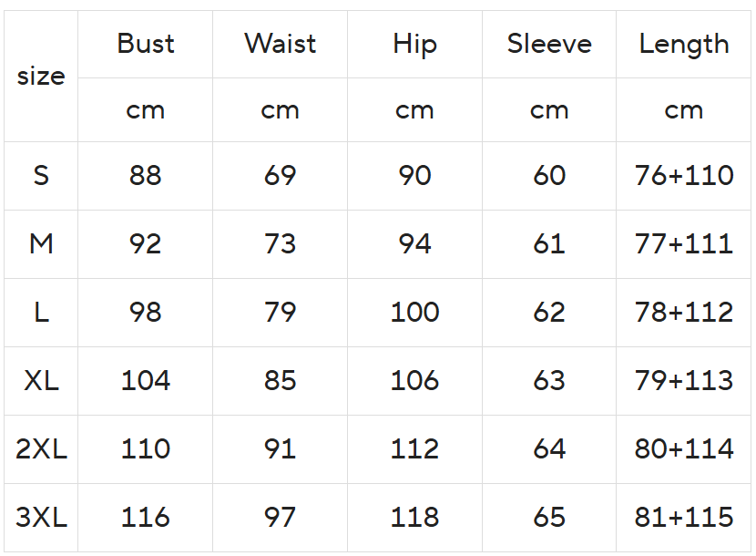Select sleeve value 63 for size XL
This screenshot has width=756, height=556.
[549, 380]
